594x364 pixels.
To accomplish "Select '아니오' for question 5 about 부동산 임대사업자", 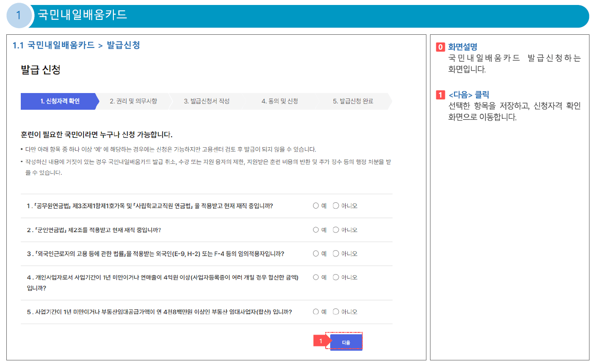I will tap(336, 311).
